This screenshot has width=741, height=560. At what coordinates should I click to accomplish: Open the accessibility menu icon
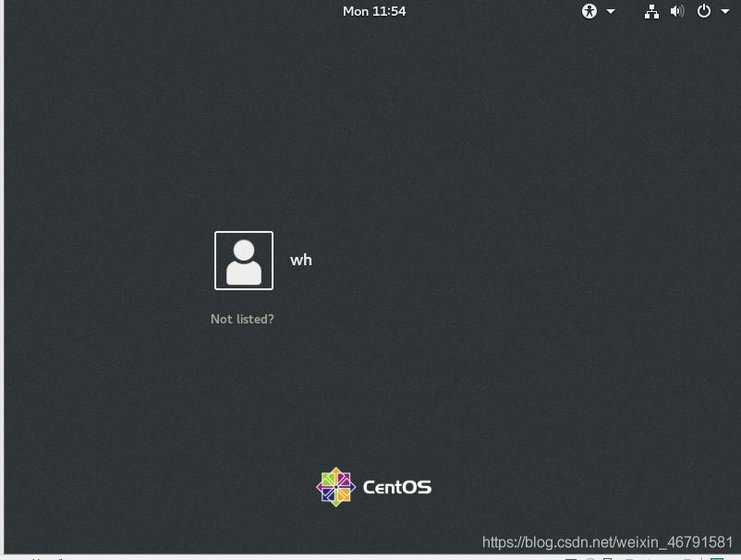pyautogui.click(x=589, y=11)
